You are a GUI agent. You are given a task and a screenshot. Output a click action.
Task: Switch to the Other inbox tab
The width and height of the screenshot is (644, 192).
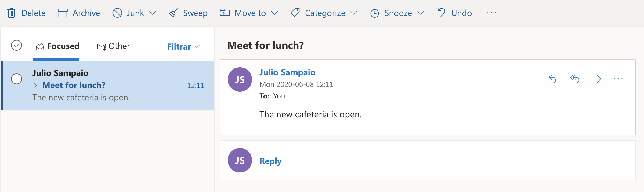114,46
